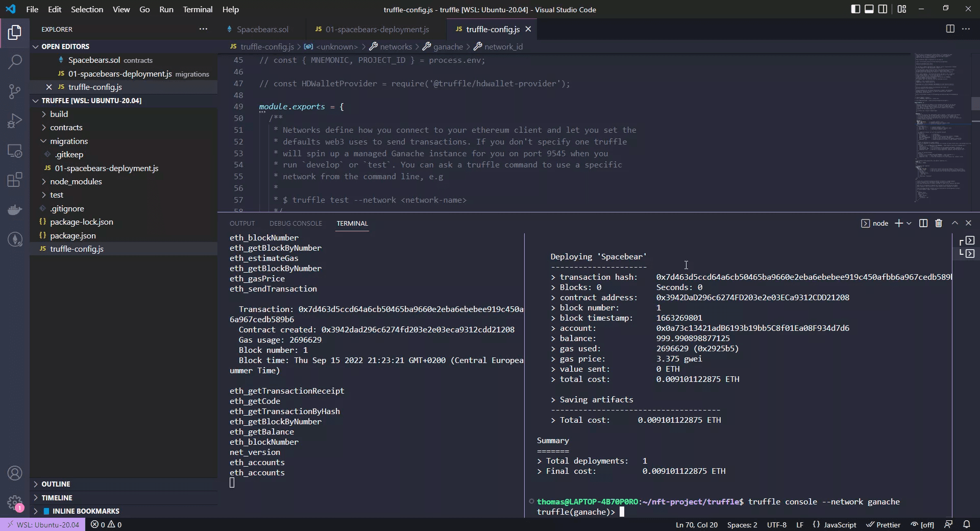Close the truffle-config.js editor tab
This screenshot has height=531, width=980.
coord(528,29)
